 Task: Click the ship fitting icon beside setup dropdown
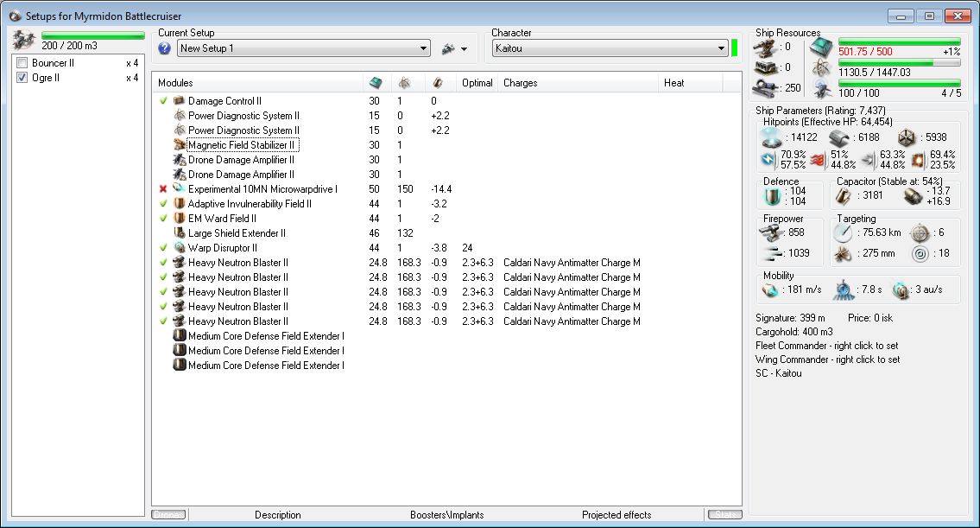click(x=448, y=48)
